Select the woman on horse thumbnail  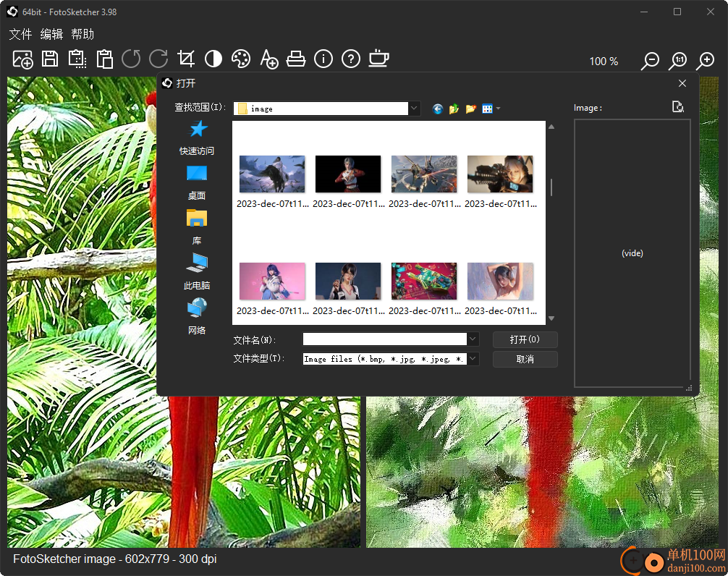[x=272, y=174]
